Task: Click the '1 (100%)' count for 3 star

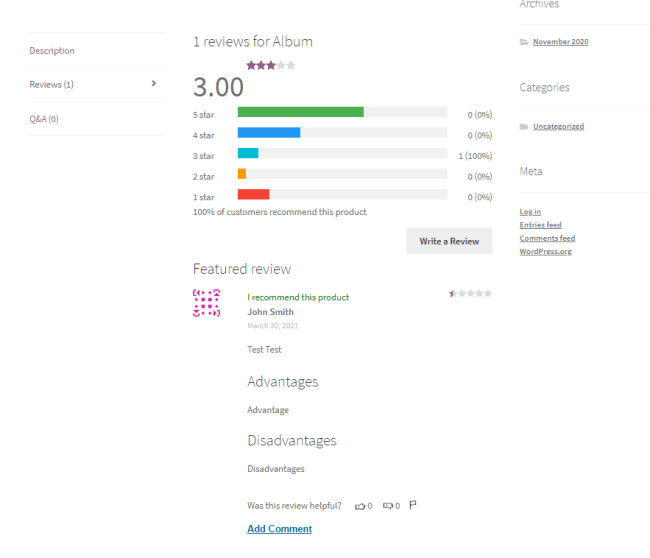Action: coord(475,156)
